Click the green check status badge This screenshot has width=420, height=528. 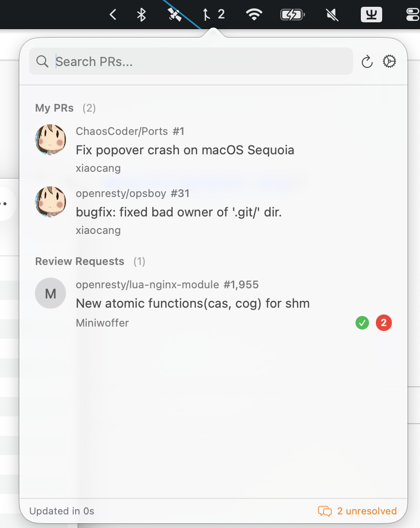(362, 323)
